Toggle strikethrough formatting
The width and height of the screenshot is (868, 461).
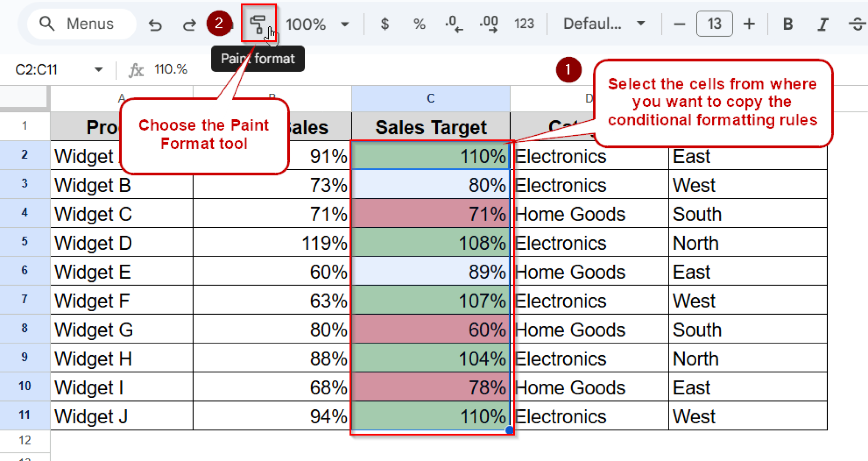coord(858,24)
